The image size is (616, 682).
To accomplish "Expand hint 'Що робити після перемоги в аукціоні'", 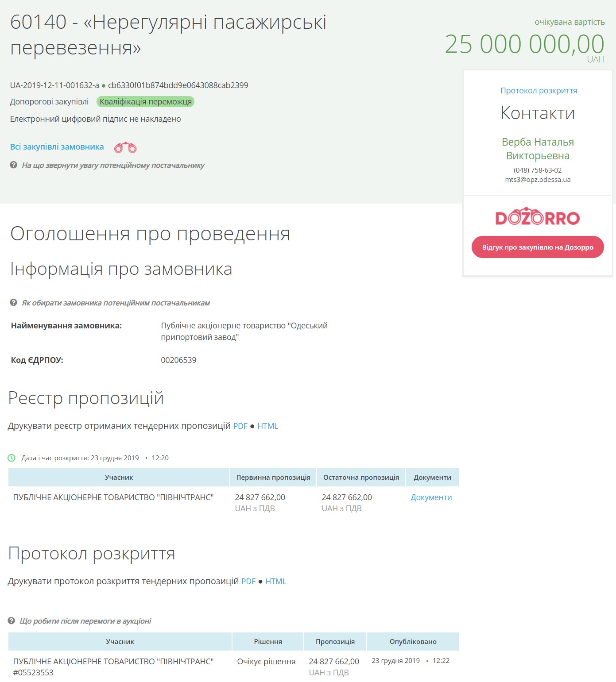I will pyautogui.click(x=85, y=621).
